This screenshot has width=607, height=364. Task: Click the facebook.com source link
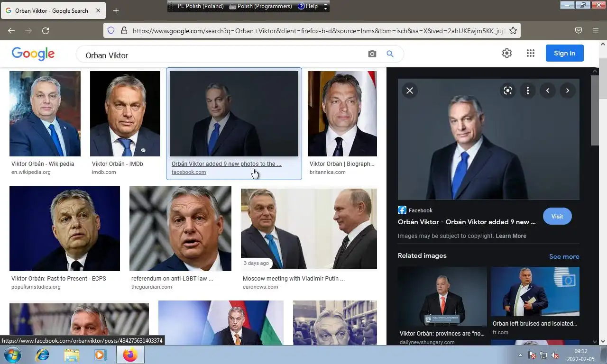pos(189,172)
